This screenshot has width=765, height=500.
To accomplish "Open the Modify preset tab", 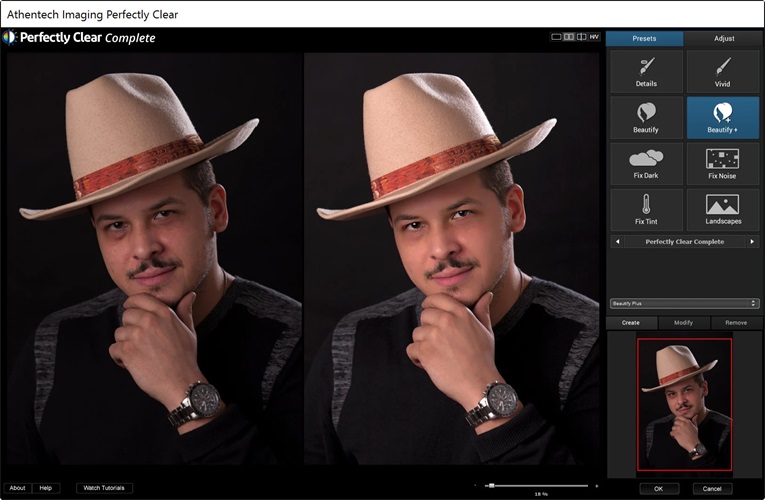I will (684, 323).
